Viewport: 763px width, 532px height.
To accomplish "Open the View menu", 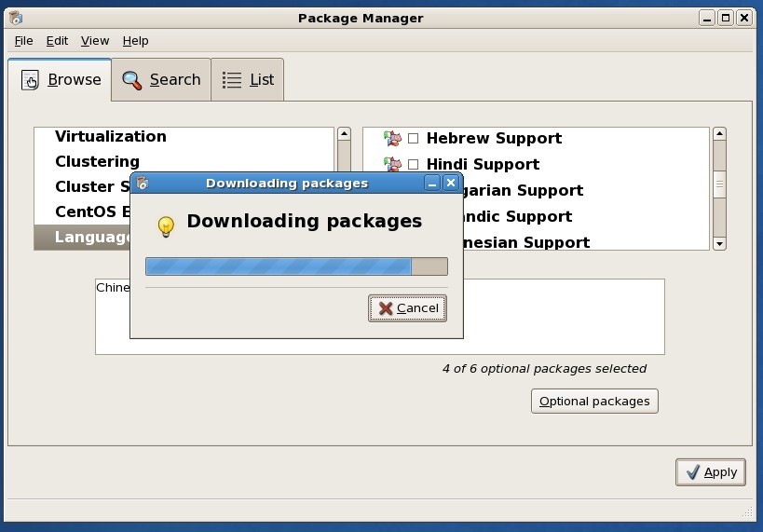I will point(95,41).
